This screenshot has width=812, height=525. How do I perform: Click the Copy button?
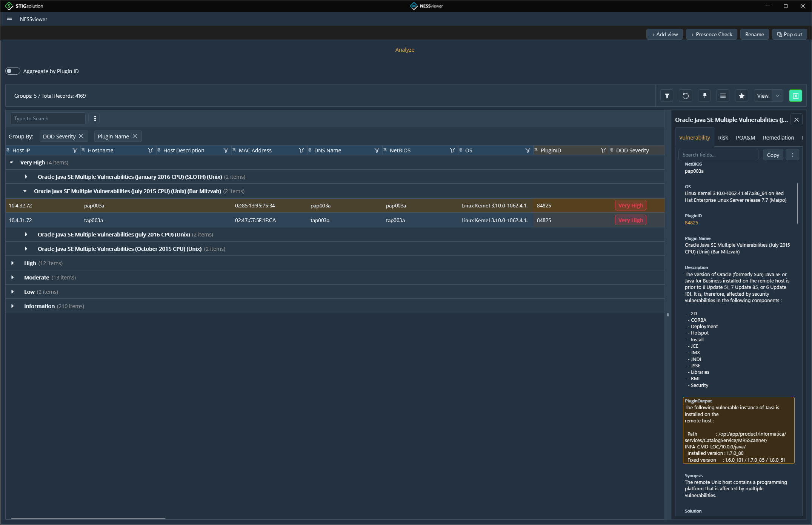pos(773,155)
